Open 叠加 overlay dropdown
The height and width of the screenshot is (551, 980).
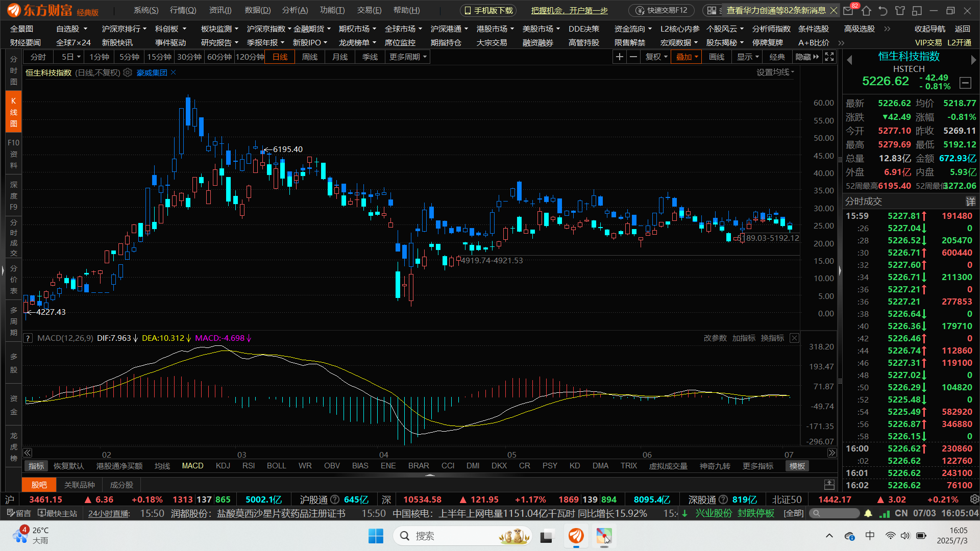pos(687,57)
